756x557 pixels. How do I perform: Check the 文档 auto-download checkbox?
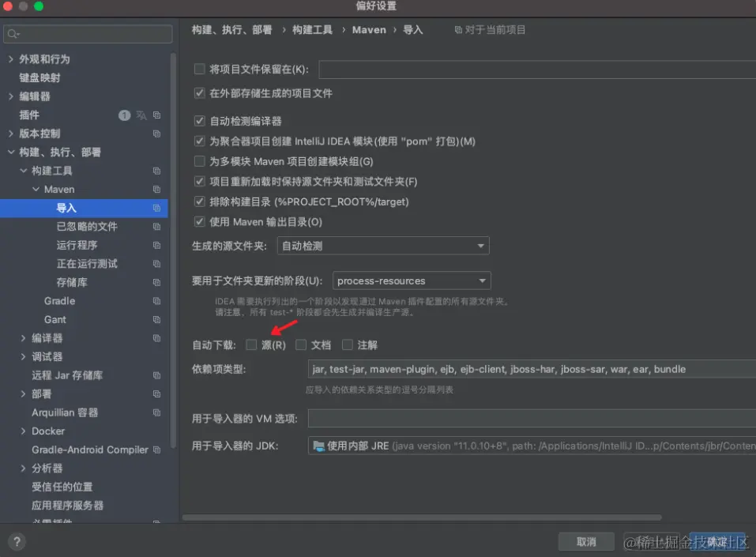click(301, 344)
